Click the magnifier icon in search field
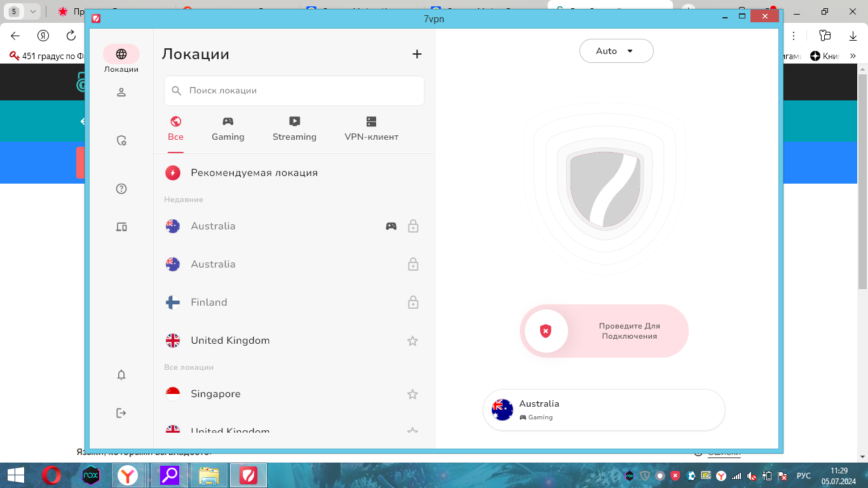 tap(177, 91)
